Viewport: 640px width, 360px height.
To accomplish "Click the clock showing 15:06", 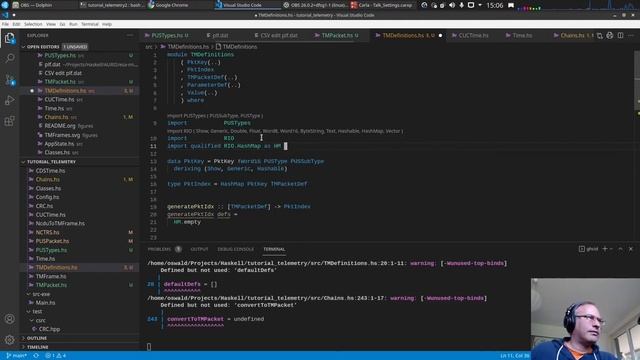I will coord(494,5).
